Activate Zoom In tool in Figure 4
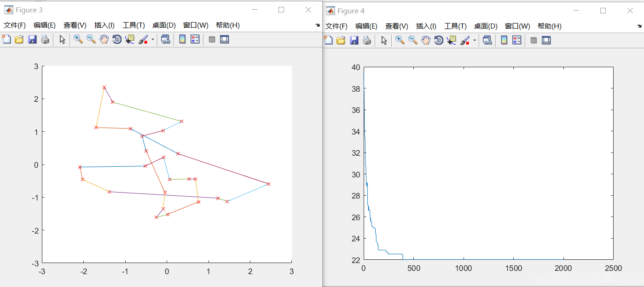 (400, 41)
